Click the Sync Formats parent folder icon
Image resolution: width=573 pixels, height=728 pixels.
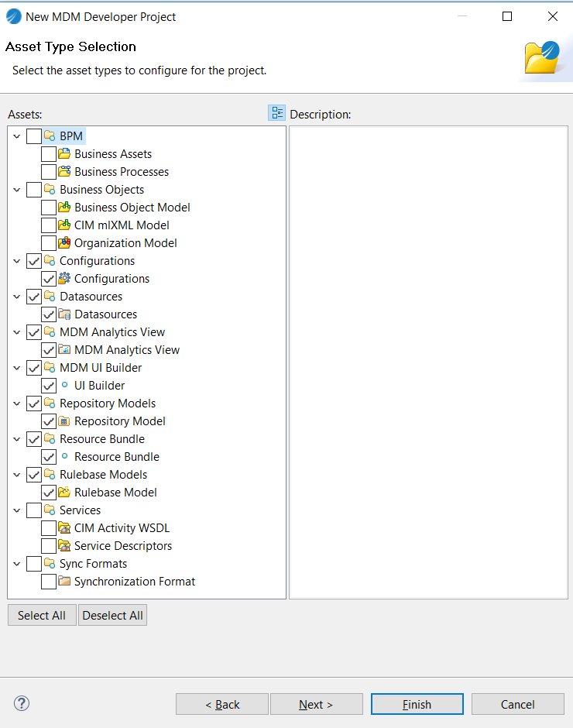(50, 564)
